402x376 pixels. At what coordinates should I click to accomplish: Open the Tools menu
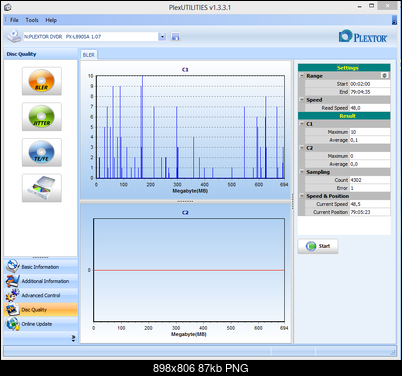[x=32, y=20]
